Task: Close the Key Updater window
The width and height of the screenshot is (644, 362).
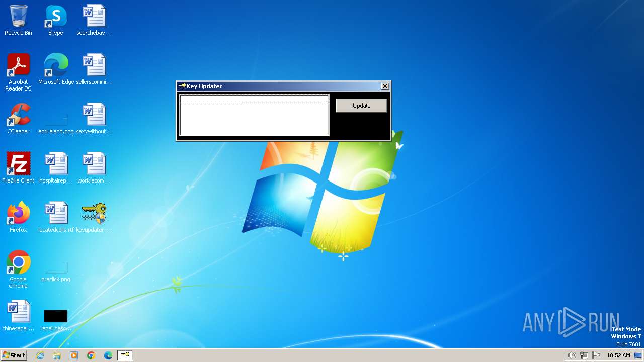Action: coord(385,86)
